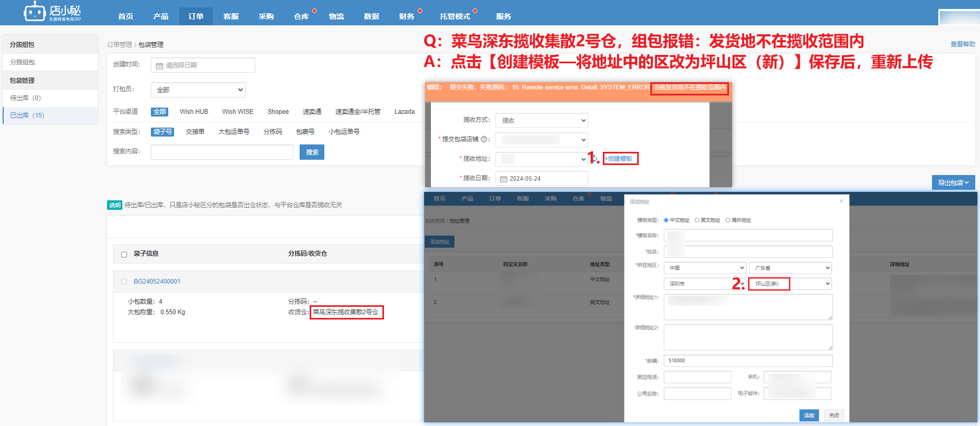
Task: Open bag link BG24052400001
Action: click(x=157, y=282)
